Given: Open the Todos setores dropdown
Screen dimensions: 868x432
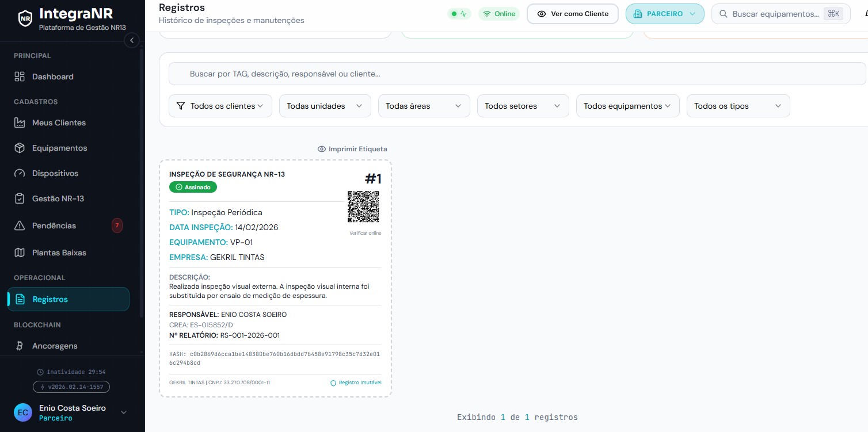Looking at the screenshot, I should (523, 106).
